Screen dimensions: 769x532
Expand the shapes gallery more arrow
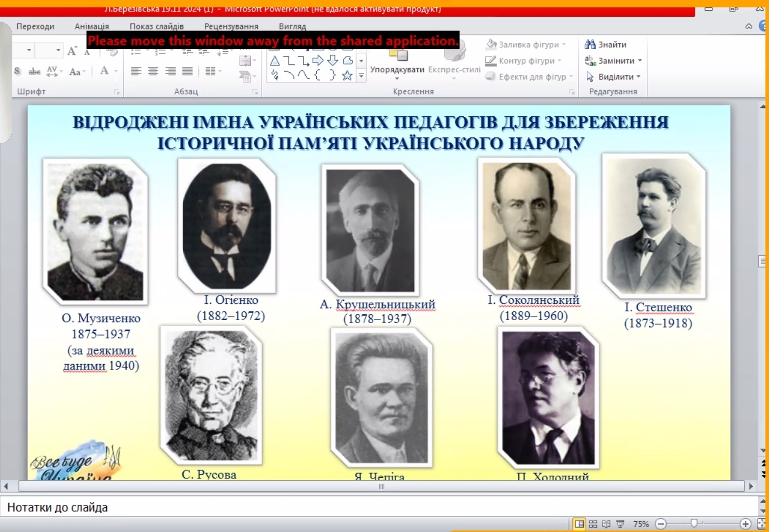pyautogui.click(x=361, y=76)
